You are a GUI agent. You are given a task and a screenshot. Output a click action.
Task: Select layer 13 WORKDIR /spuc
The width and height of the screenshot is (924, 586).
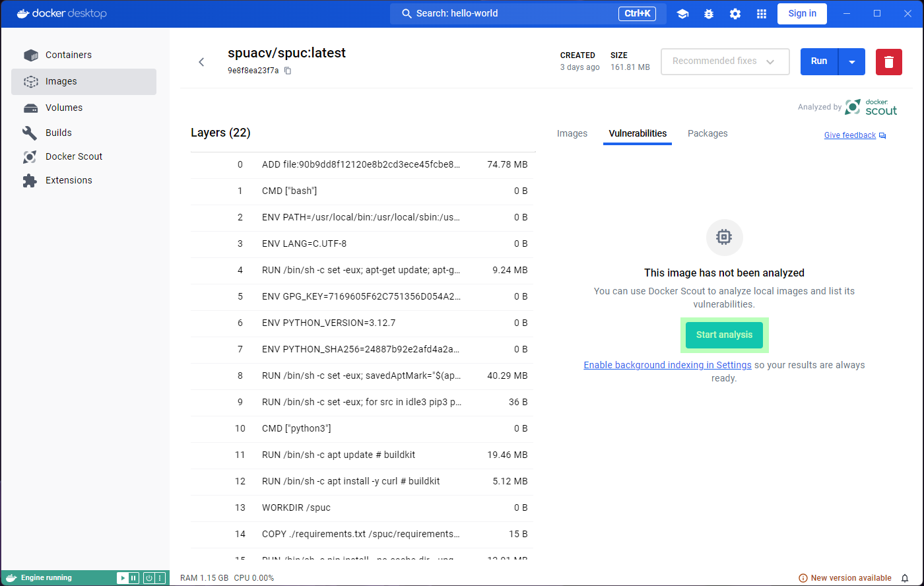pos(363,507)
